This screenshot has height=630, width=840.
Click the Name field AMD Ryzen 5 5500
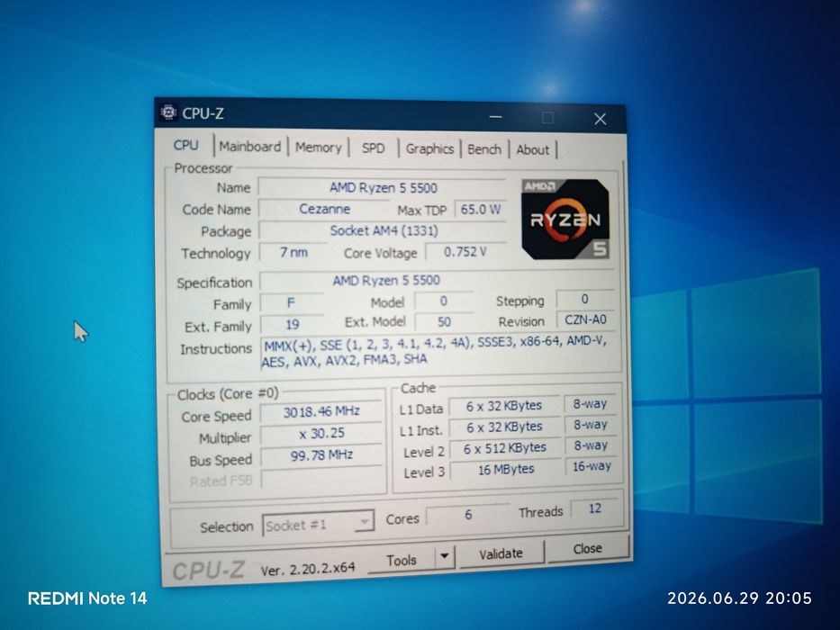[383, 187]
